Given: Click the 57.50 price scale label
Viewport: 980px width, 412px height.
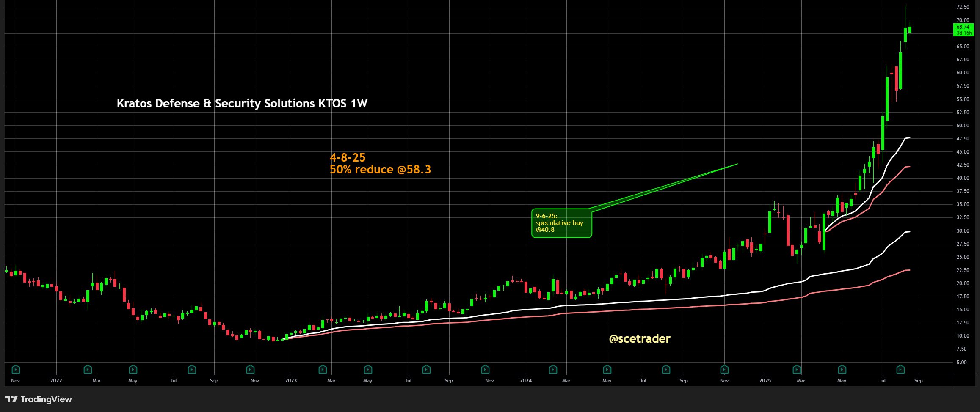Looking at the screenshot, I should pos(963,86).
